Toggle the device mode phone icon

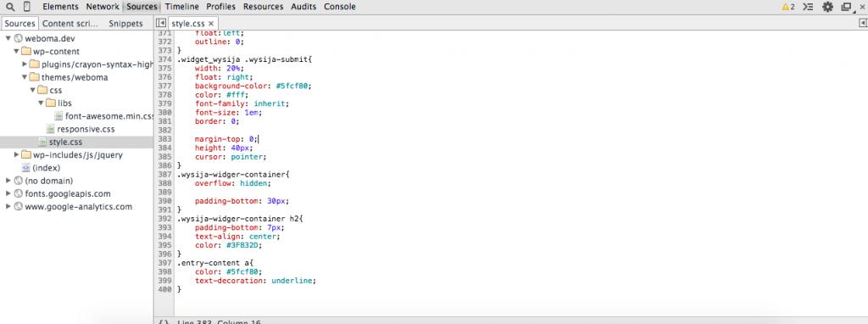click(x=27, y=7)
